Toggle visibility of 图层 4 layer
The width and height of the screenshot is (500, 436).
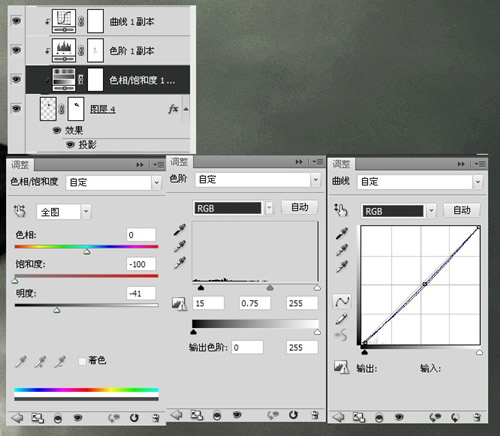coord(16,109)
